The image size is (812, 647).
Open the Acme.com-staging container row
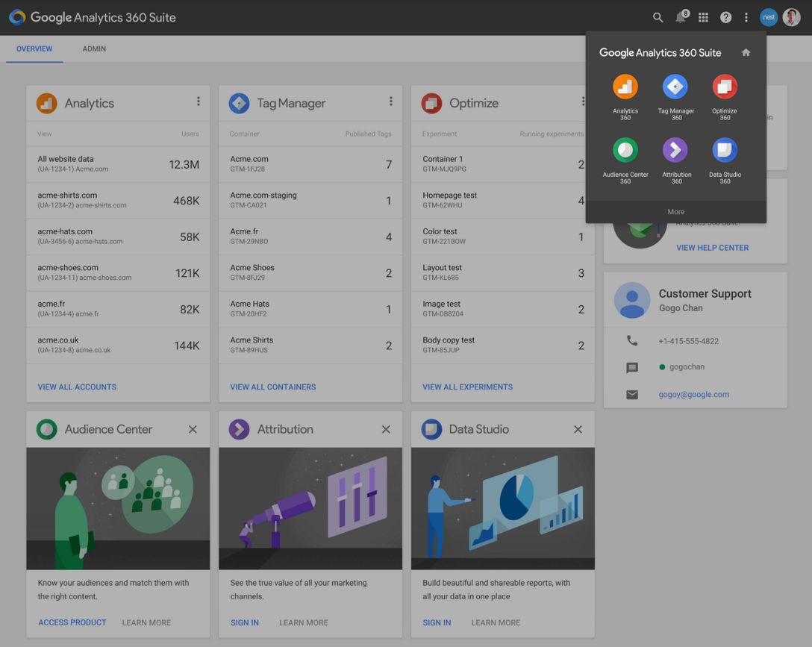[310, 200]
